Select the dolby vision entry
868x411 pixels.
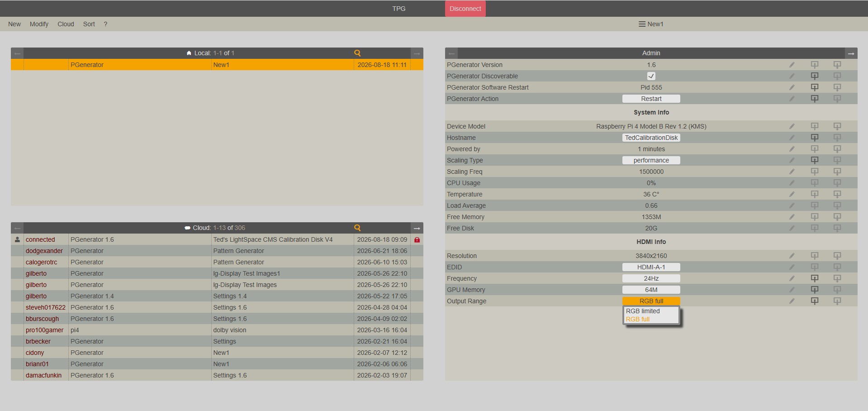230,330
